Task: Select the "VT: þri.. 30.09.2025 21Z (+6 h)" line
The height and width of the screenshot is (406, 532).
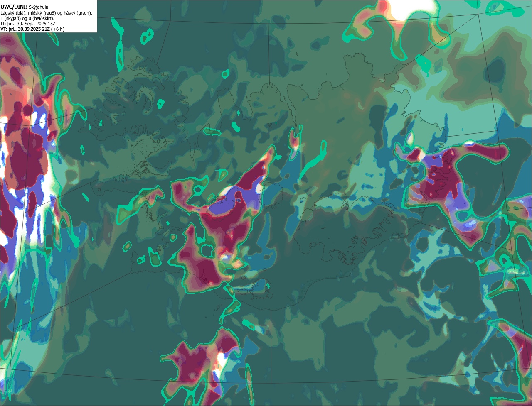Action: (32, 29)
